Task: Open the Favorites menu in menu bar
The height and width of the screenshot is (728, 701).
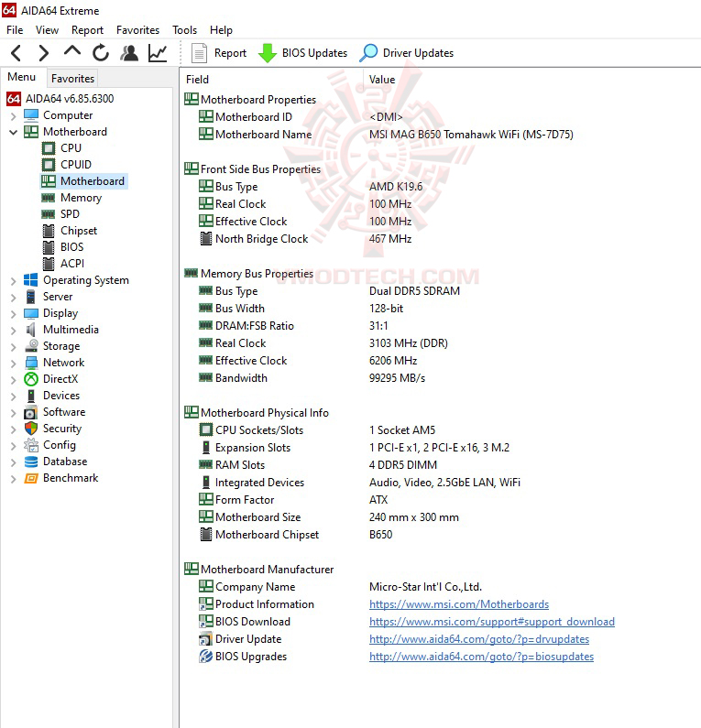Action: pyautogui.click(x=138, y=30)
